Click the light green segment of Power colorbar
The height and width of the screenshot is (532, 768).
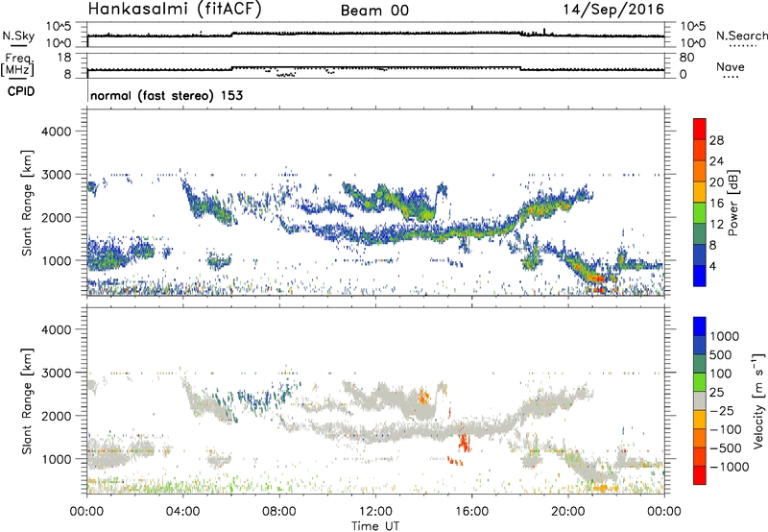tap(700, 213)
